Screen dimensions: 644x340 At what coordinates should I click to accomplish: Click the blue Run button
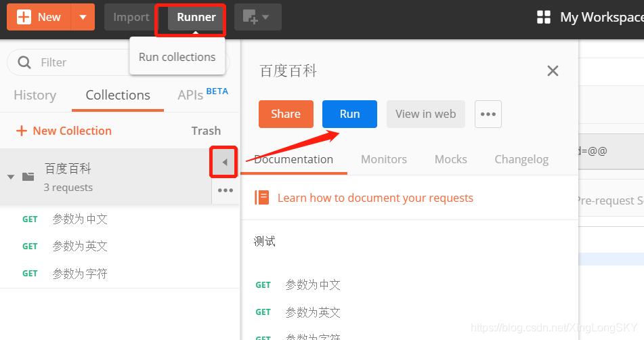tap(349, 114)
